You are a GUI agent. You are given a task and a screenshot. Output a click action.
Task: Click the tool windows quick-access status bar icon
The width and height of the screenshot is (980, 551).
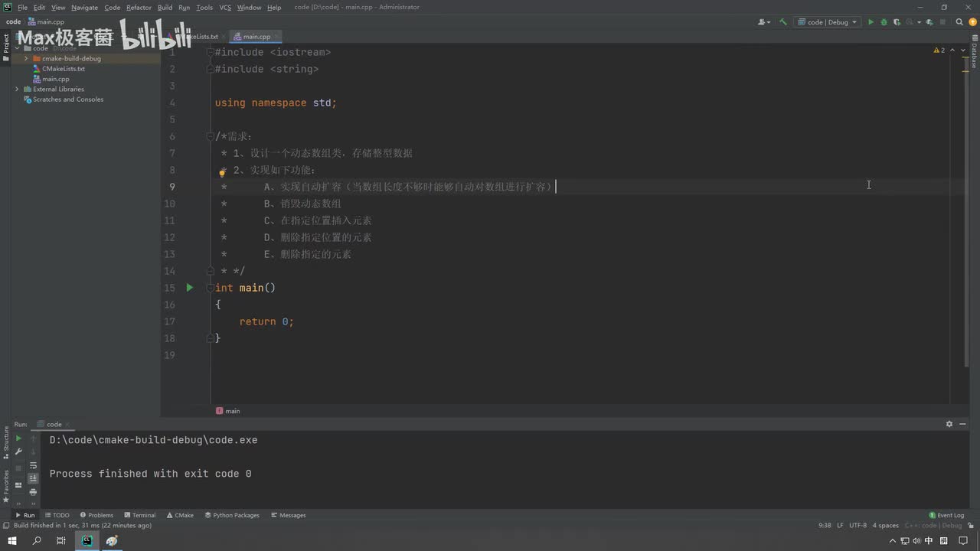click(x=6, y=526)
